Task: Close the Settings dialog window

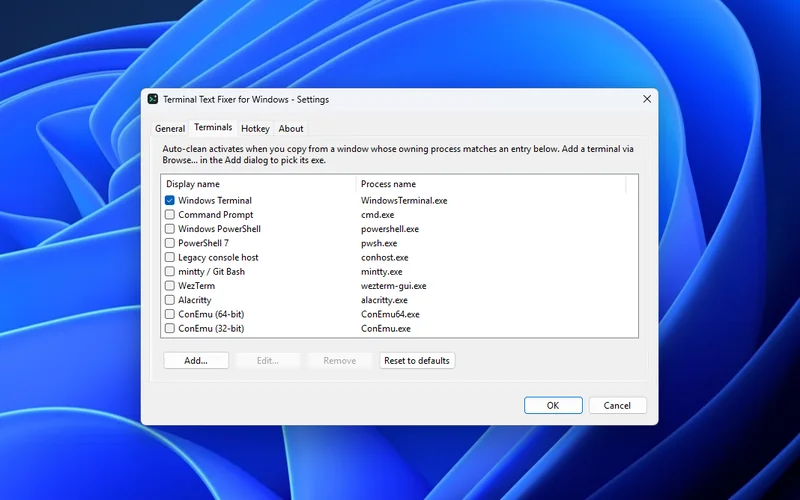Action: click(x=647, y=99)
